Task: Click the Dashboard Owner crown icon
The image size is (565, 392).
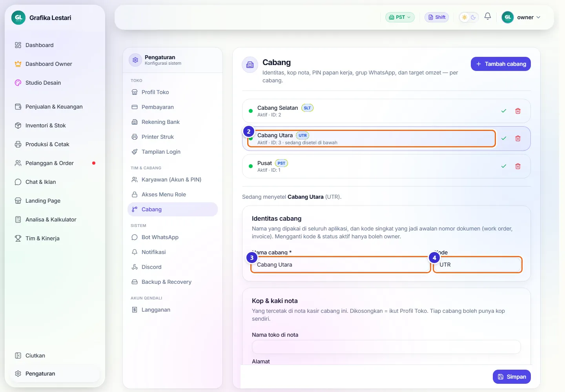Action: [18, 64]
